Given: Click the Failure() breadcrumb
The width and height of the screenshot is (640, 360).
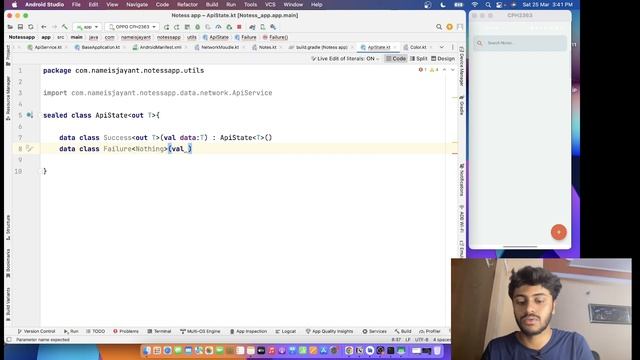Looking at the screenshot, I should 276,37.
